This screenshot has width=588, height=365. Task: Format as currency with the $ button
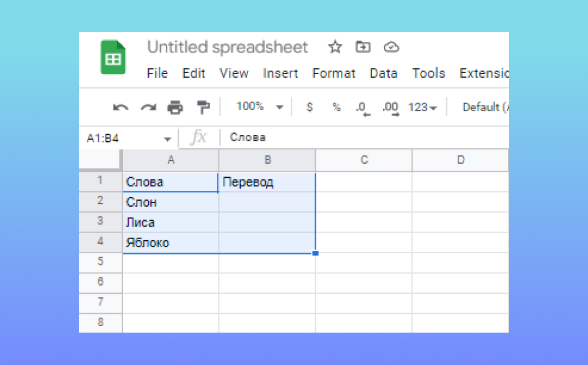click(309, 107)
